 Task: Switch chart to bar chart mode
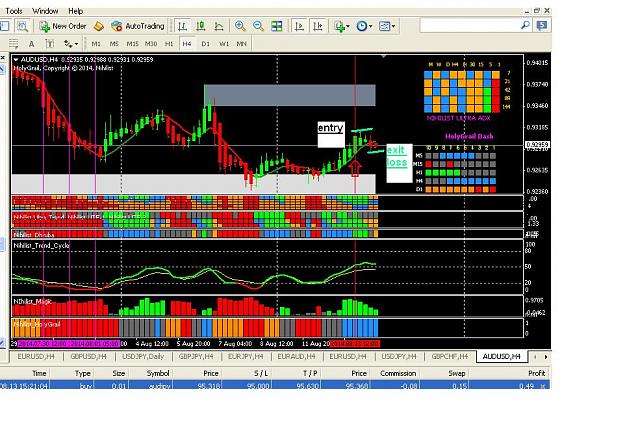pyautogui.click(x=182, y=26)
